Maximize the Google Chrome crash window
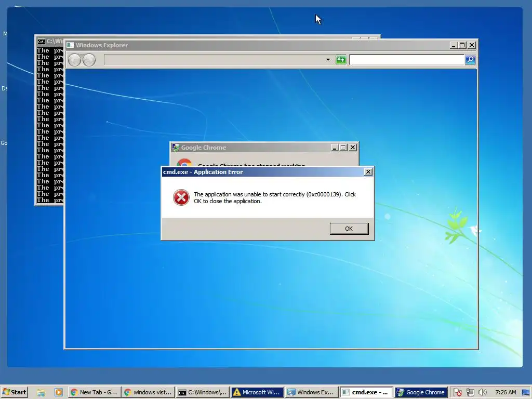 pyautogui.click(x=343, y=148)
